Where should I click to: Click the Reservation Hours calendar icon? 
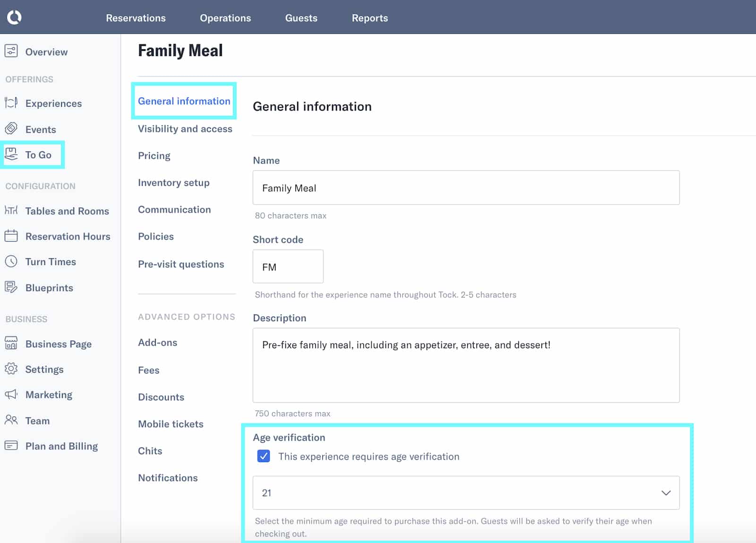coord(11,236)
